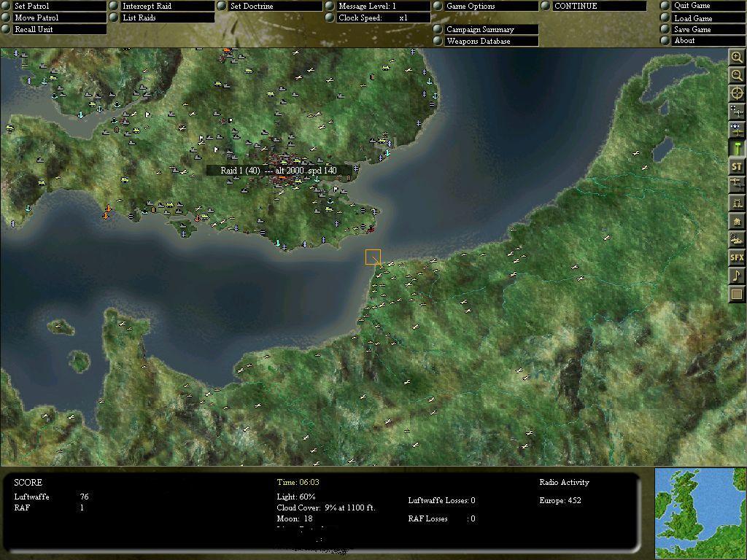Screen dimensions: 747x560
Task: Click CONTINUE to advance time
Action: pos(600,6)
